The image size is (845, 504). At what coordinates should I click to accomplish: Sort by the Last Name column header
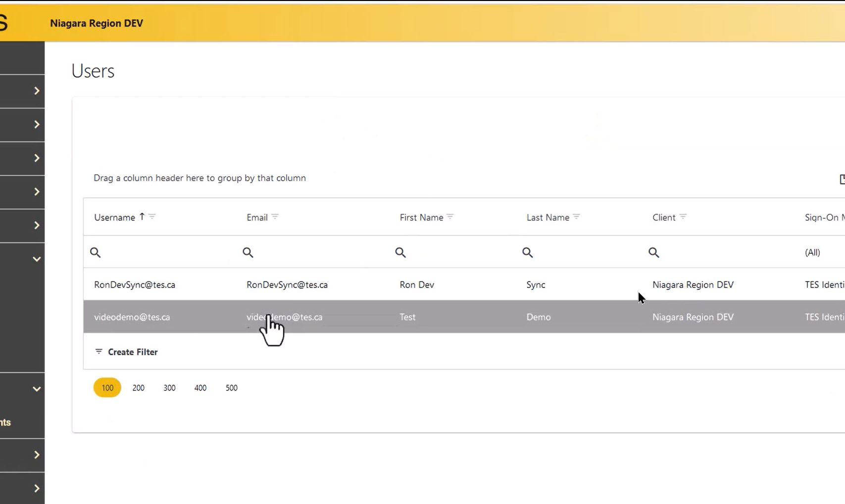tap(547, 218)
